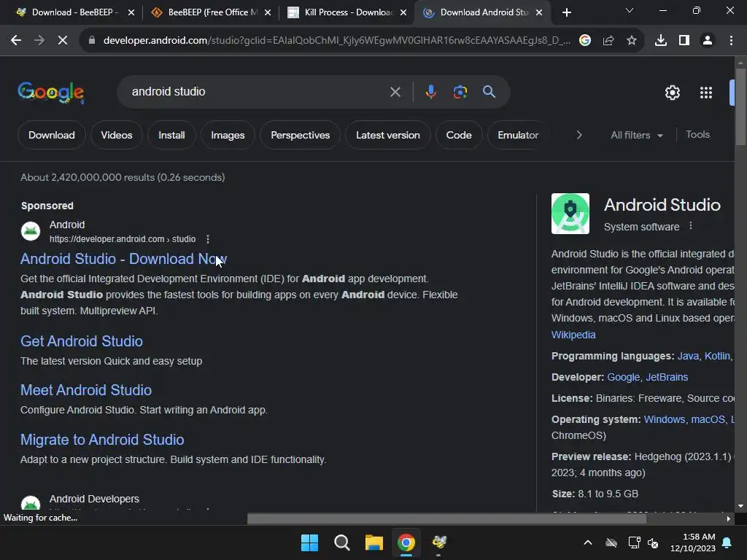The height and width of the screenshot is (560, 747).
Task: Go to the Google homepage logo
Action: coord(51,93)
